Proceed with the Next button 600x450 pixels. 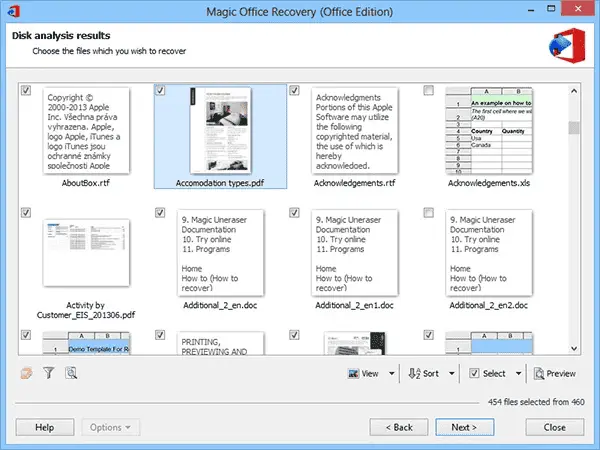pyautogui.click(x=464, y=427)
